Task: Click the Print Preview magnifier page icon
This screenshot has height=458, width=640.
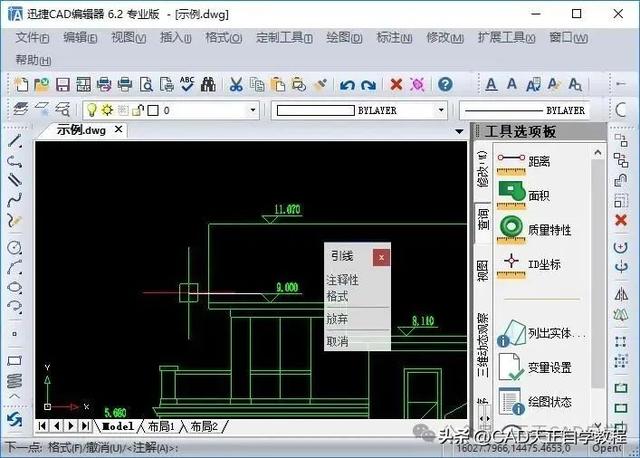Action: (146, 84)
